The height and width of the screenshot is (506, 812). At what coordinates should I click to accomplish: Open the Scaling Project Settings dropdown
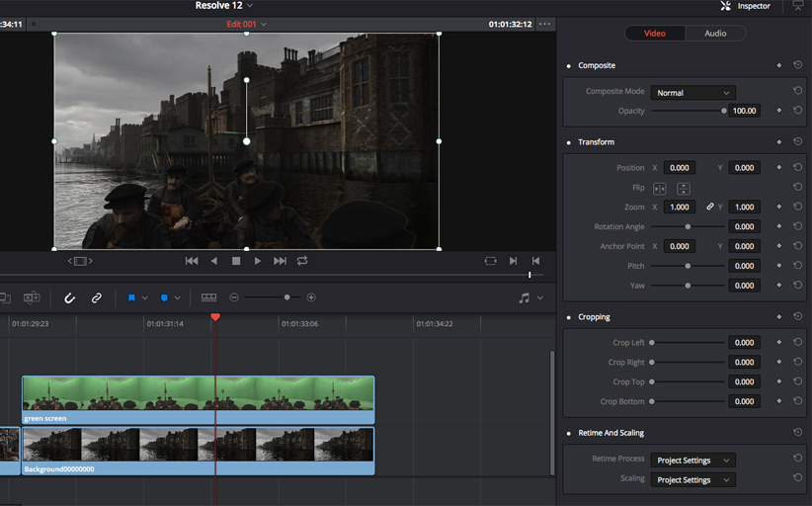coord(692,480)
